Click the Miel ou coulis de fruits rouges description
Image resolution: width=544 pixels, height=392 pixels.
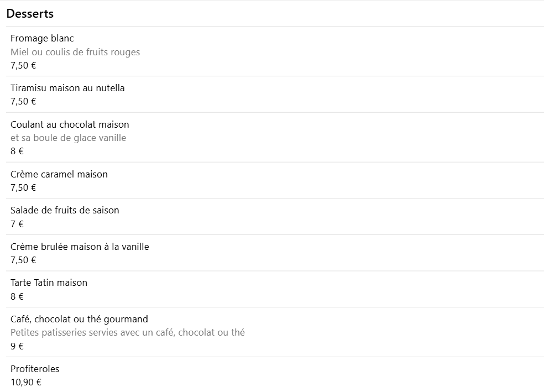coord(75,52)
